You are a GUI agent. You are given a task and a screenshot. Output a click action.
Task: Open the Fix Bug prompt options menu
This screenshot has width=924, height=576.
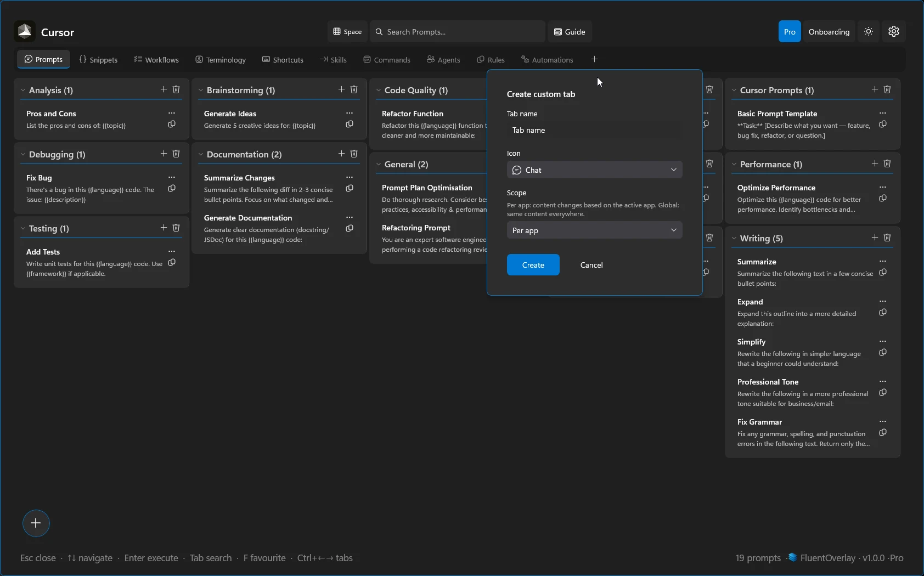click(172, 177)
